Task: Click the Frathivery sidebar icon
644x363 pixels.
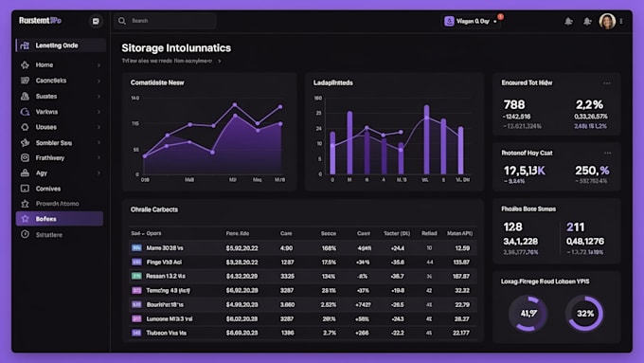Action: pos(25,158)
